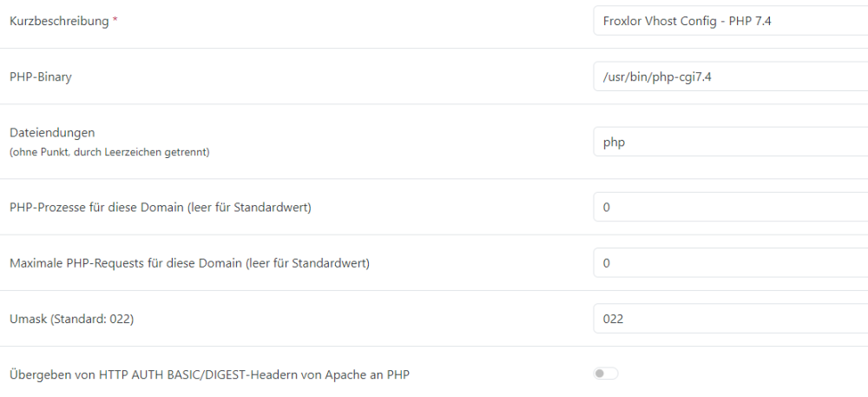Image resolution: width=868 pixels, height=397 pixels.
Task: Click the '022' value in Umask
Action: 613,319
